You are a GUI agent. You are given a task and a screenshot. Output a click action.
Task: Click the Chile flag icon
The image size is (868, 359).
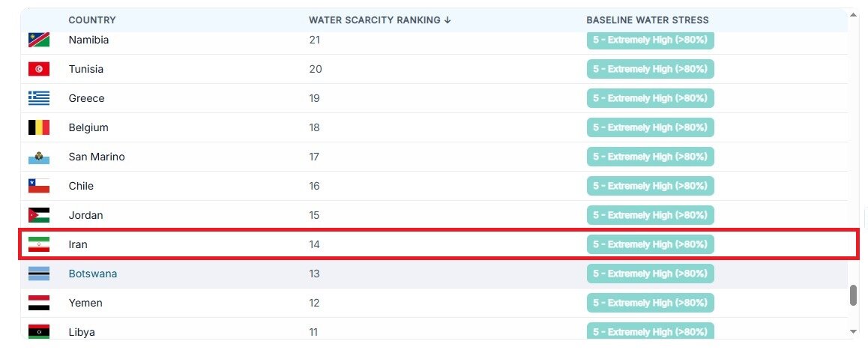coord(39,186)
